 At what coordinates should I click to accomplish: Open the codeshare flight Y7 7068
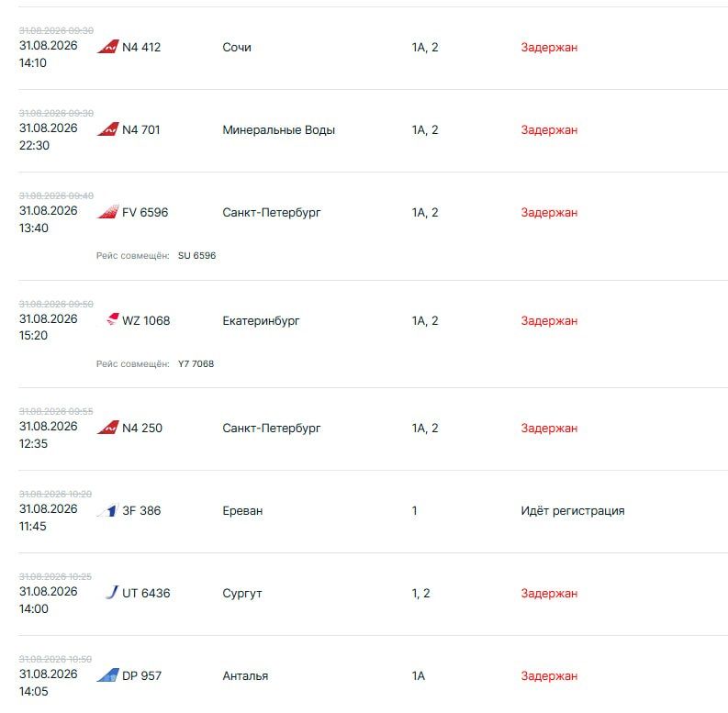click(x=196, y=364)
